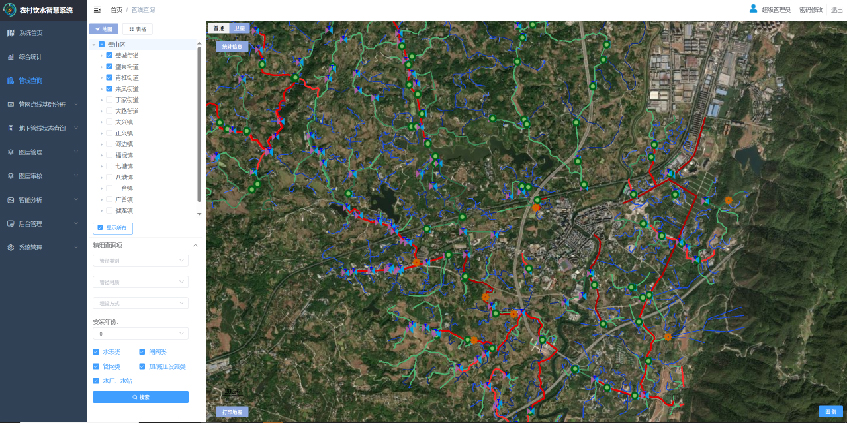Click the district tree vertical scrollbar
The width and height of the screenshot is (848, 424).
click(199, 123)
